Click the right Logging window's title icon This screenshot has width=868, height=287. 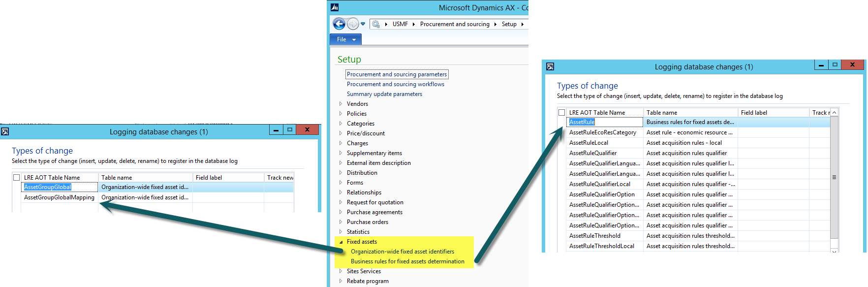[550, 66]
